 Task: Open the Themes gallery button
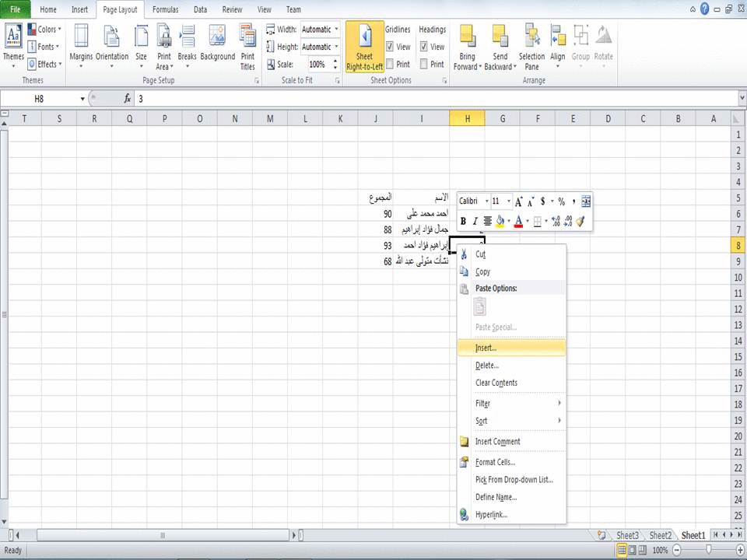click(x=13, y=45)
